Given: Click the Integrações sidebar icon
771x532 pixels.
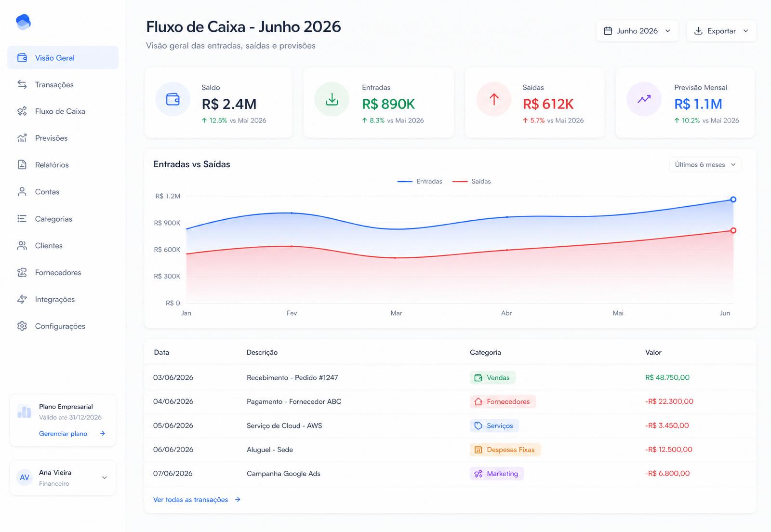Looking at the screenshot, I should tap(22, 299).
